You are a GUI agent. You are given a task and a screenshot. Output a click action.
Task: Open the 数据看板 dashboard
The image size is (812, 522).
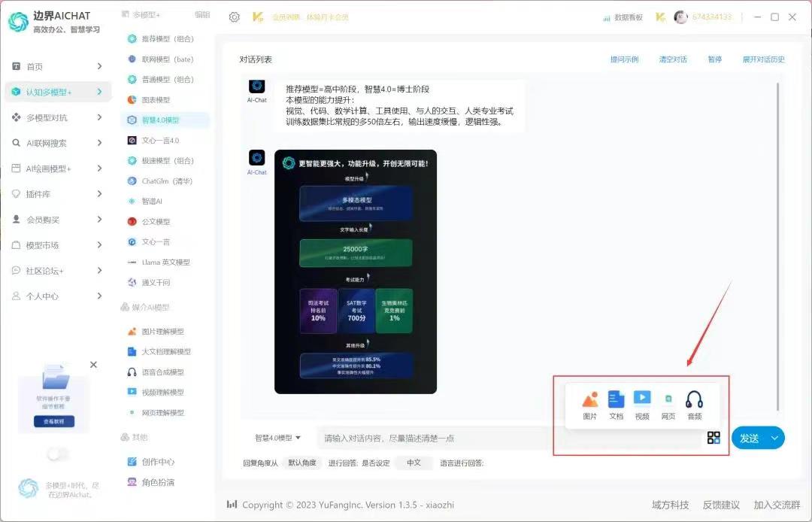coord(623,17)
